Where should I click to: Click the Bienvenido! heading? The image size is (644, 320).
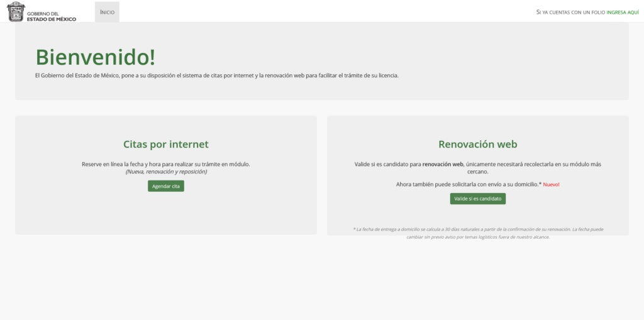click(x=95, y=57)
